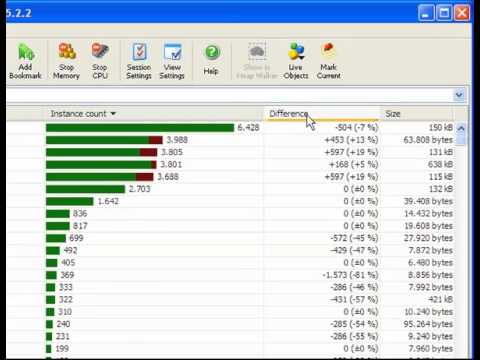Image resolution: width=480 pixels, height=360 pixels.
Task: Maximize the profiler window
Action: [444, 13]
